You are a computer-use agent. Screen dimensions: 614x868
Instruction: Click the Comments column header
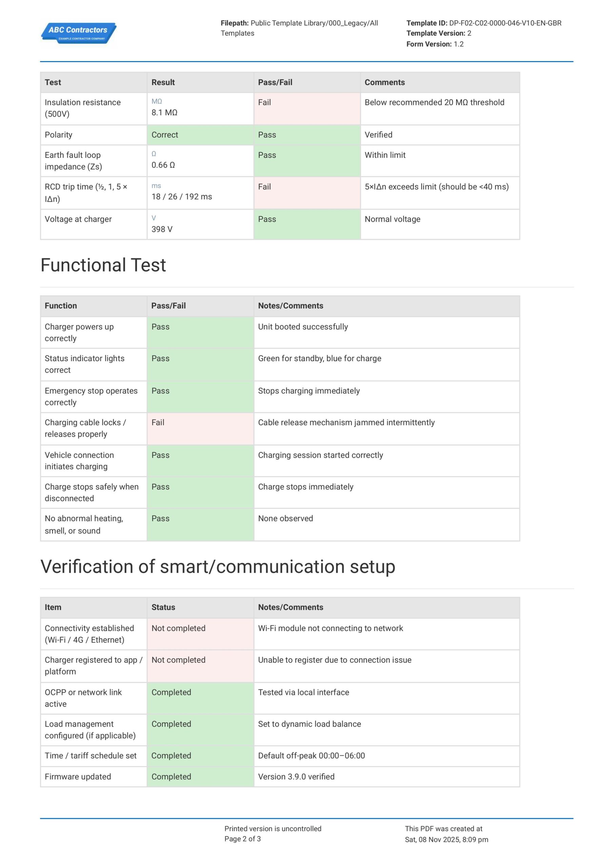(384, 82)
